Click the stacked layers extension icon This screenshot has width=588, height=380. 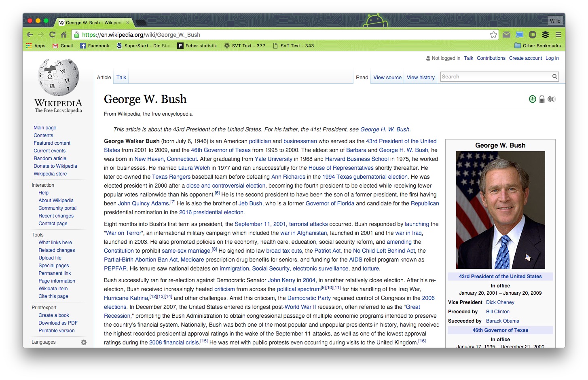point(545,35)
